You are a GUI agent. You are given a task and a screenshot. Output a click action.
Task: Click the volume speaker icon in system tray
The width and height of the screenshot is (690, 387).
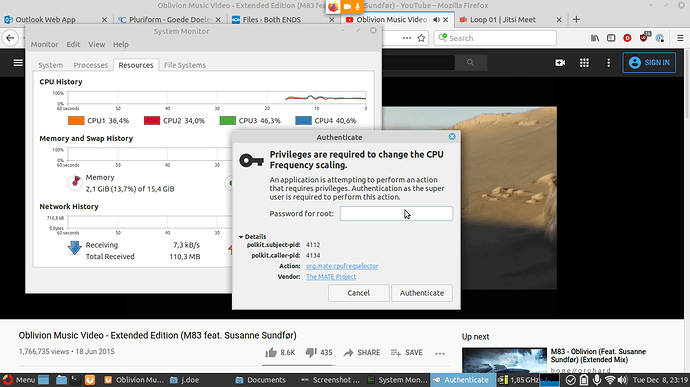(622, 380)
